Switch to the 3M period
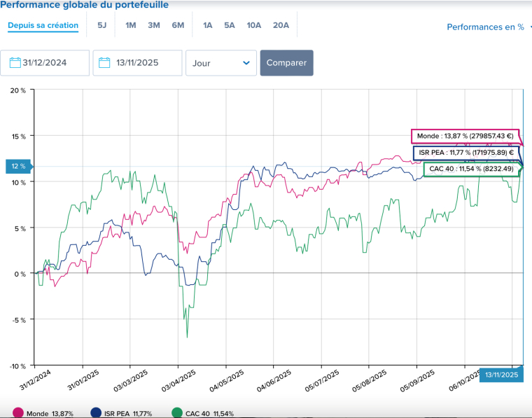 (154, 25)
